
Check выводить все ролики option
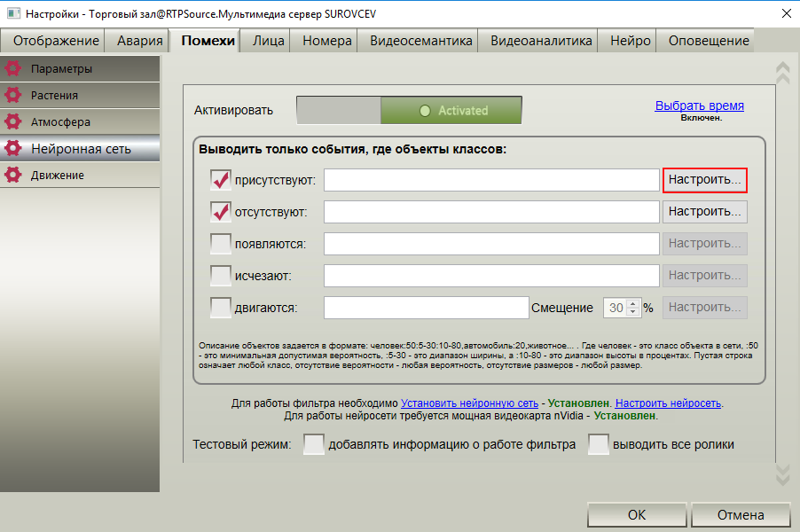coord(599,444)
